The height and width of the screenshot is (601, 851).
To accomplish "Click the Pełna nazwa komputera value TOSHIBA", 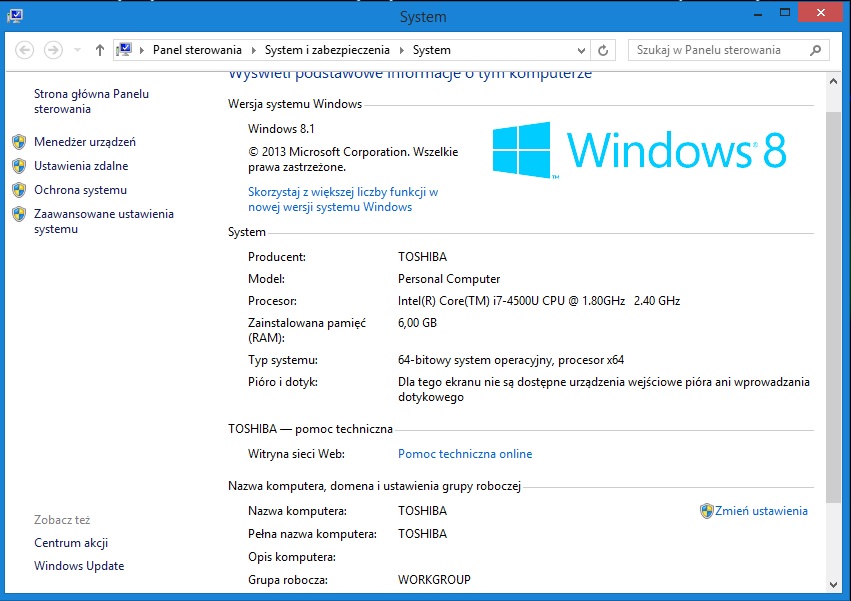I will pos(422,534).
